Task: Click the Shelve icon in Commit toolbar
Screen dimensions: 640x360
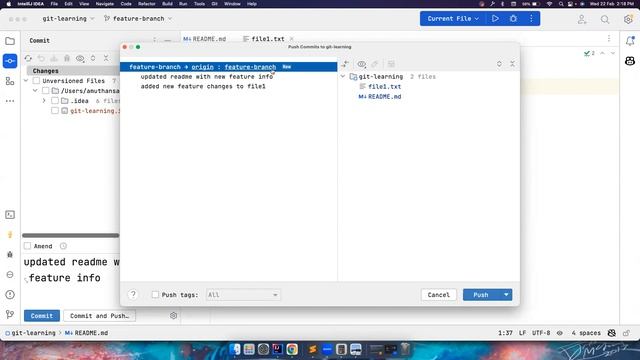Action: pyautogui.click(x=54, y=59)
